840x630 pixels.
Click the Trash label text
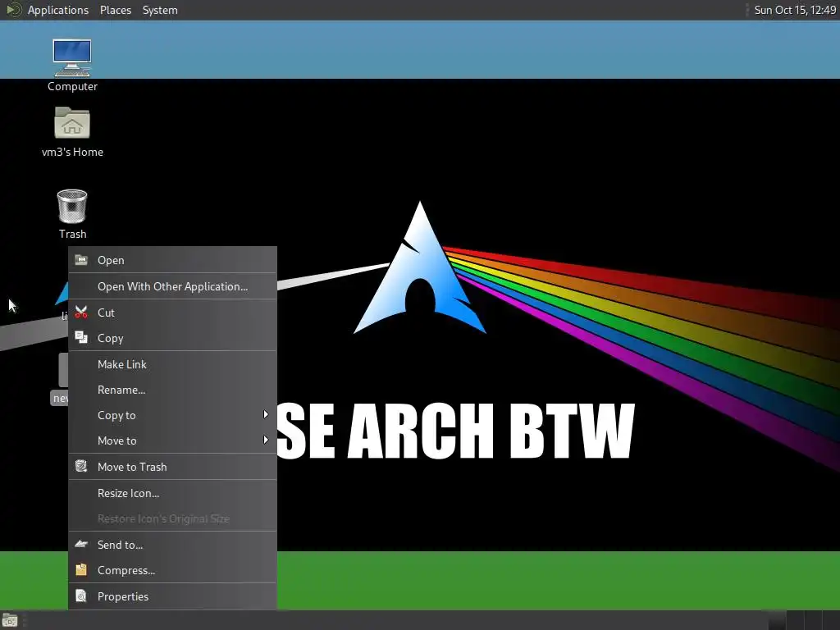pos(72,234)
